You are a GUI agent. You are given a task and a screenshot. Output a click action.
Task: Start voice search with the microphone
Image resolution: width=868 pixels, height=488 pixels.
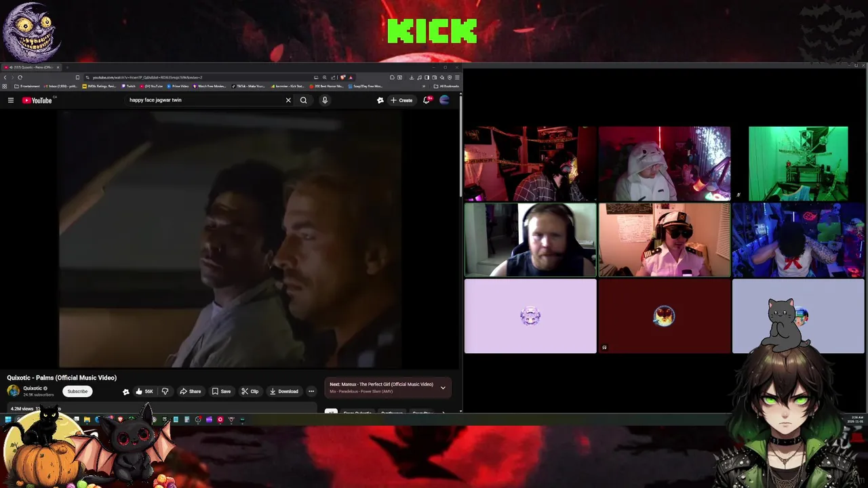(x=325, y=100)
